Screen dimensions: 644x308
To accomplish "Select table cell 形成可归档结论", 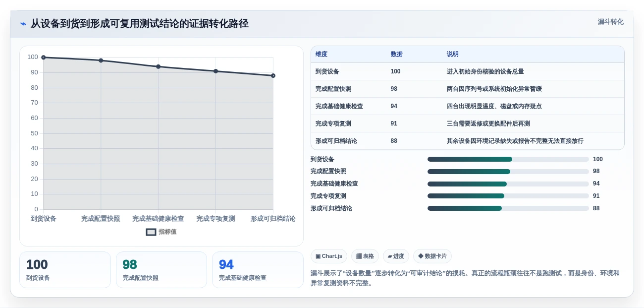I will pos(336,141).
